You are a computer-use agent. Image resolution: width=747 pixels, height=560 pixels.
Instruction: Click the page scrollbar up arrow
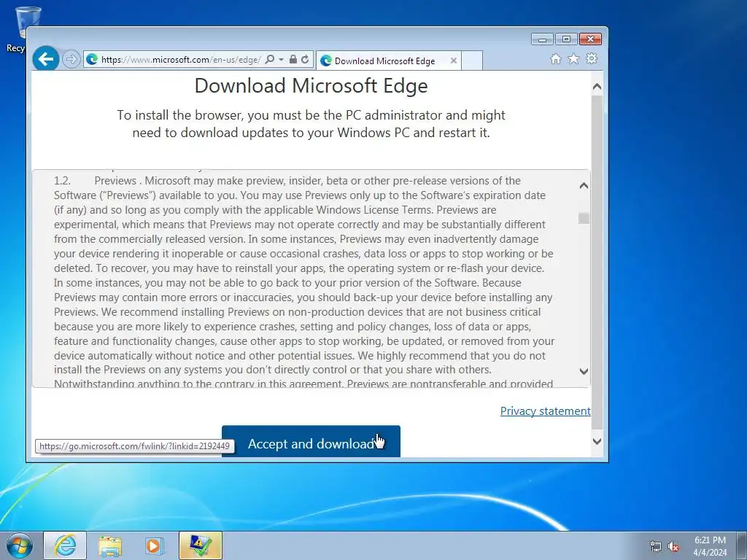(x=597, y=87)
